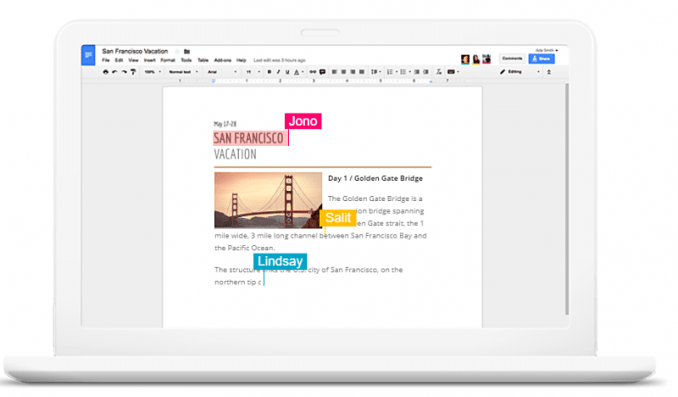Toggle italic formatting

tap(278, 72)
